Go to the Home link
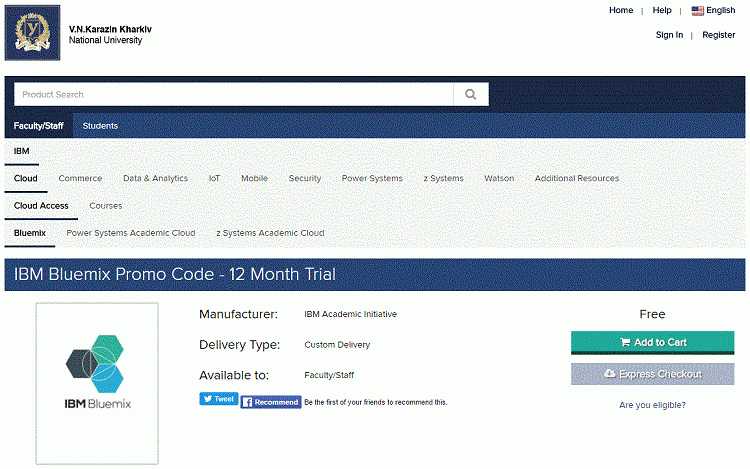This screenshot has width=750, height=469. (621, 10)
